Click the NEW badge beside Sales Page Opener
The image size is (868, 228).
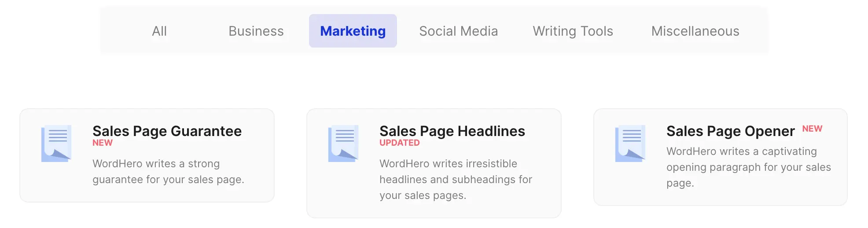coord(812,129)
